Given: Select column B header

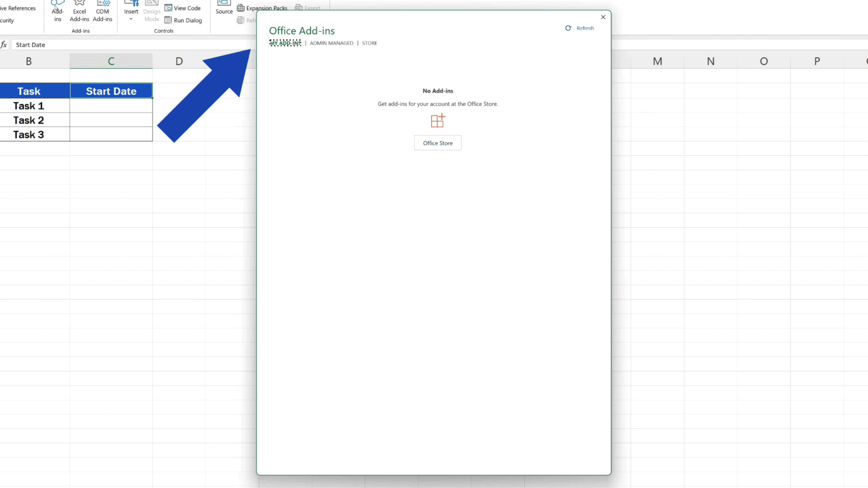Looking at the screenshot, I should pos(29,61).
